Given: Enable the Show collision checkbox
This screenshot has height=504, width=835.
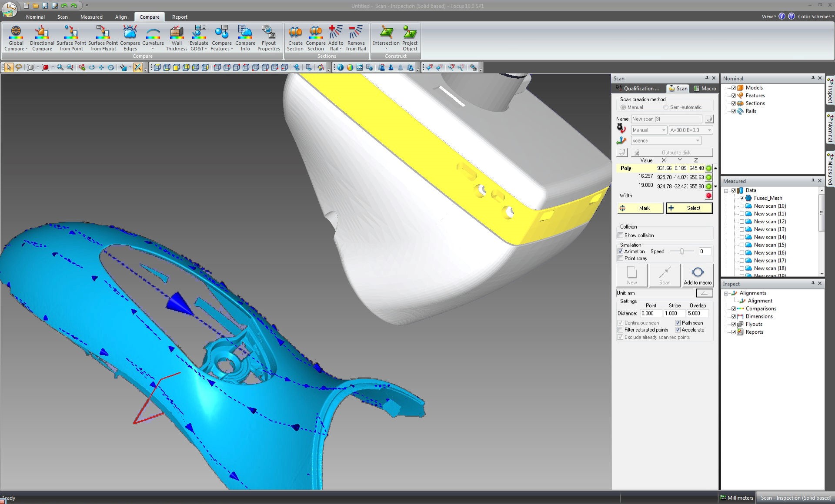Looking at the screenshot, I should click(621, 235).
